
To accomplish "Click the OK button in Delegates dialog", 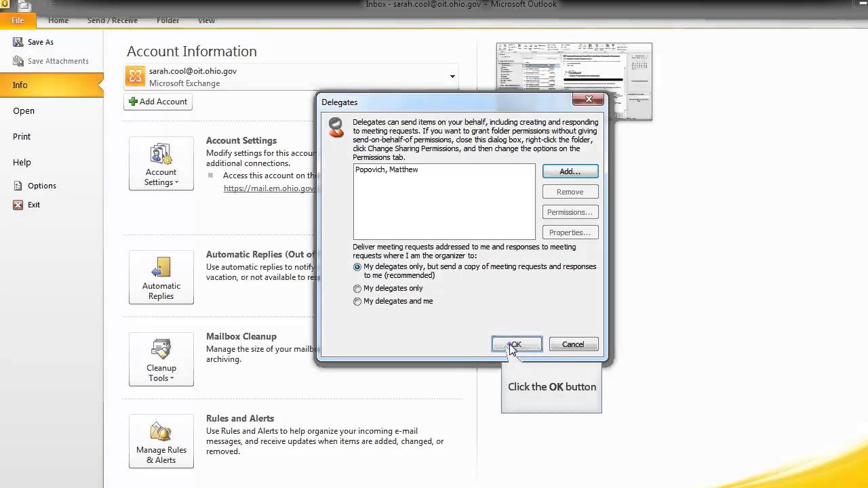I will tap(517, 344).
